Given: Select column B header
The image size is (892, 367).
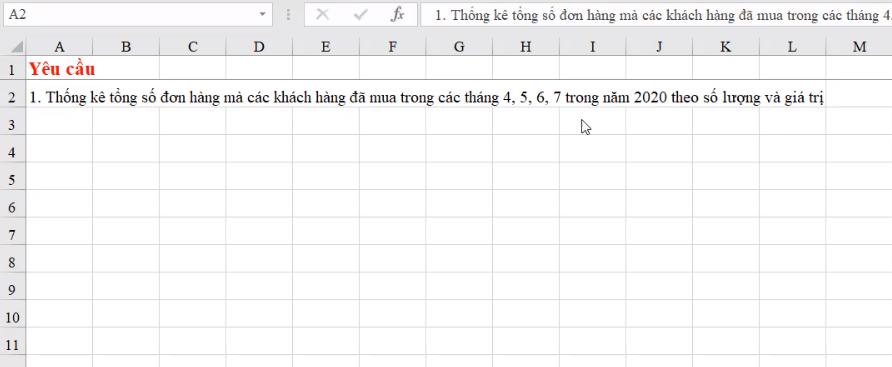Looking at the screenshot, I should [126, 47].
